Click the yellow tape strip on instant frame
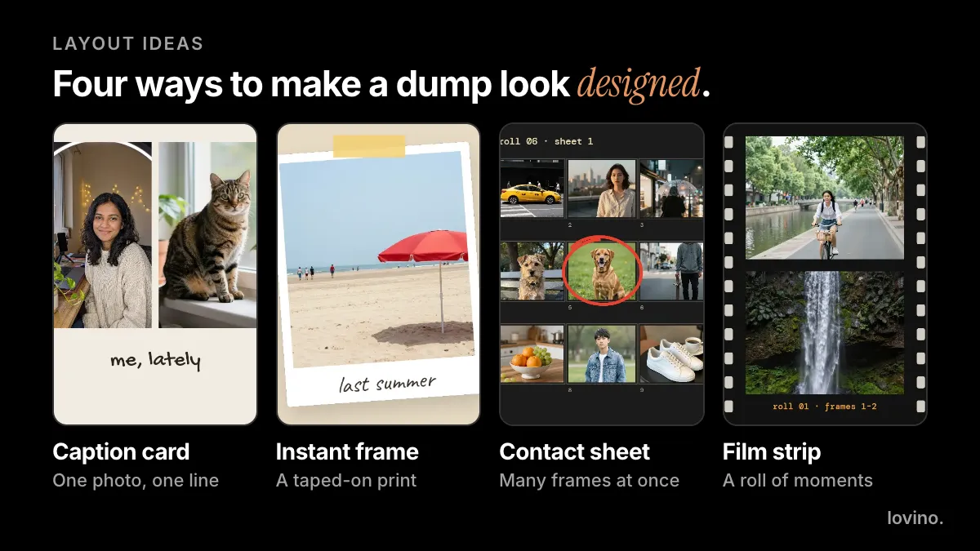The height and width of the screenshot is (551, 980). (369, 146)
